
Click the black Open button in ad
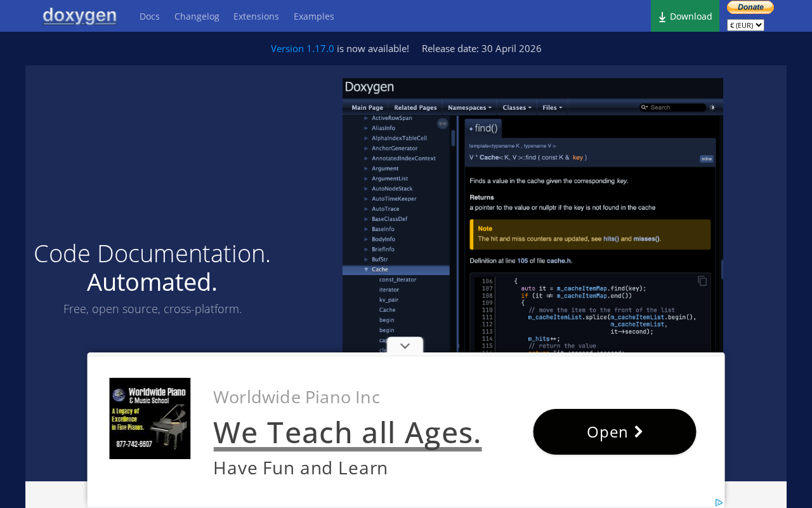click(615, 432)
